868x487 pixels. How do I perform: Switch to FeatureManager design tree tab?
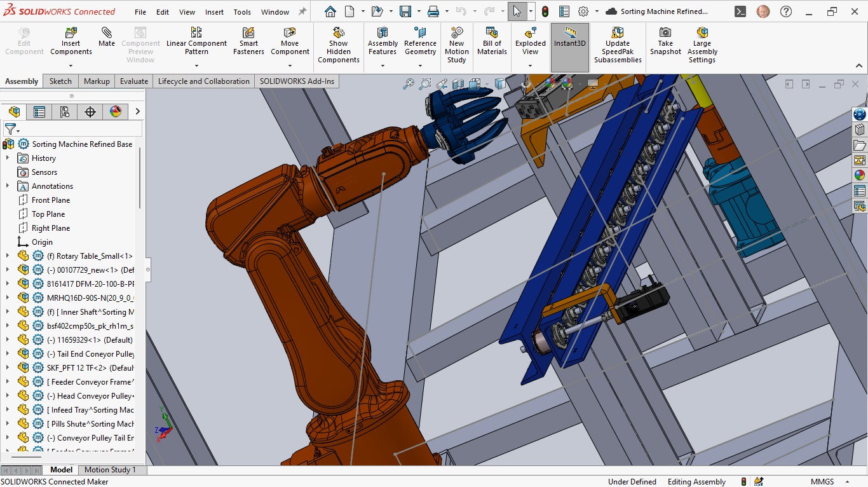pyautogui.click(x=14, y=112)
